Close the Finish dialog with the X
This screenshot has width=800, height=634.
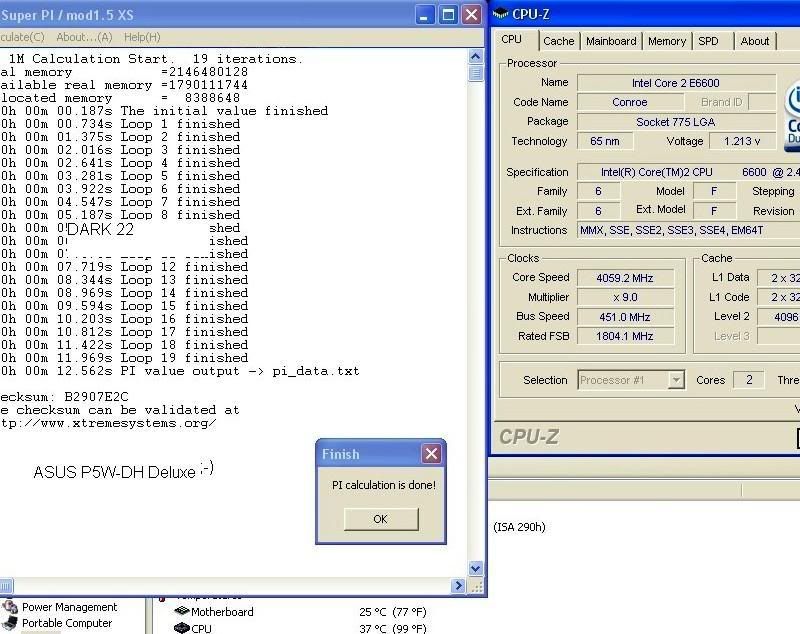[x=431, y=453]
